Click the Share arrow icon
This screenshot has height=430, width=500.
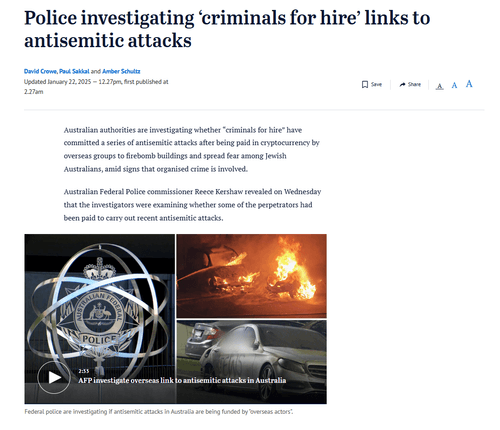point(402,85)
